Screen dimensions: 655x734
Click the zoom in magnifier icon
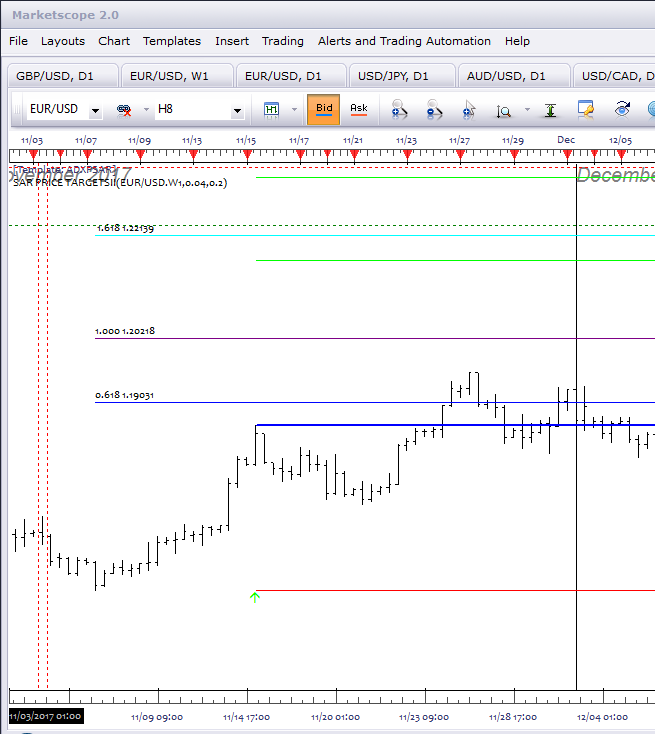(399, 110)
